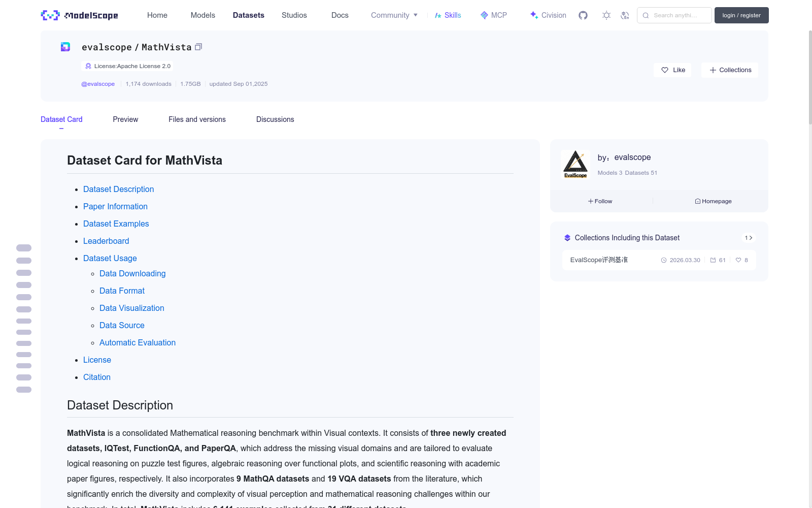Jump to the License section link
The width and height of the screenshot is (812, 508).
tap(97, 360)
